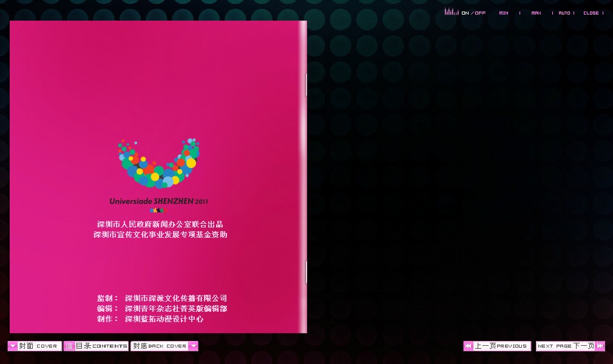Click the line 深圳市人民政府新闻办公室联合出品
Viewport: 613px width, 364px height.
pos(160,224)
